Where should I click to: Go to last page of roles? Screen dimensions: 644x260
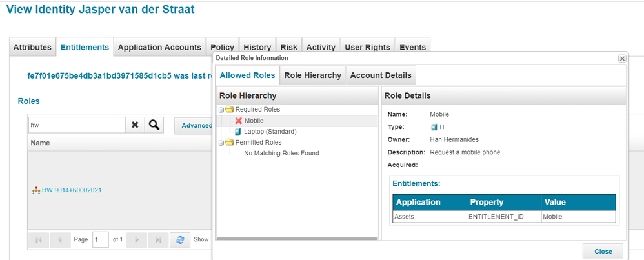(157, 239)
